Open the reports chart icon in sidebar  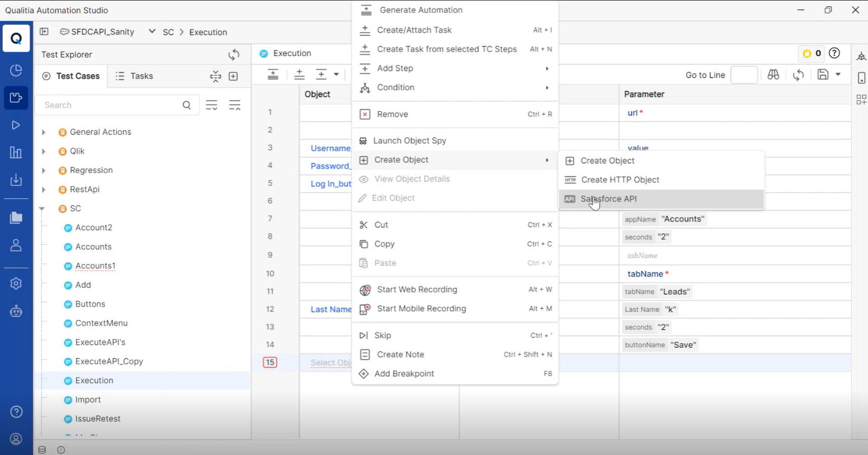16,153
